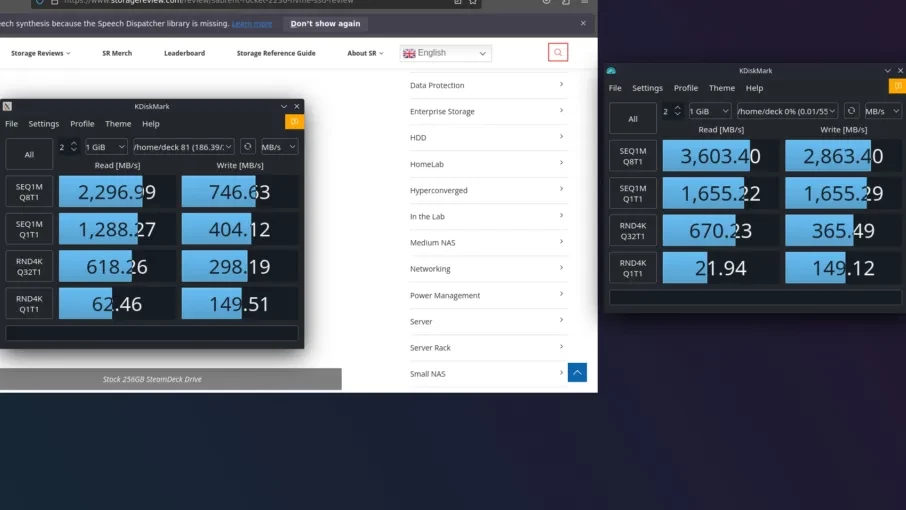The width and height of the screenshot is (906, 510).
Task: Expand the HDD category
Action: tap(487, 137)
